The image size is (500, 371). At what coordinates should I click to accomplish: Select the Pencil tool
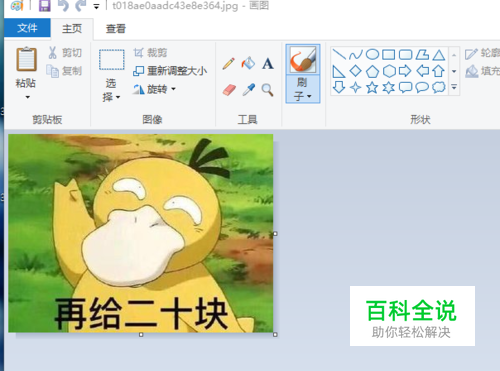tap(229, 63)
